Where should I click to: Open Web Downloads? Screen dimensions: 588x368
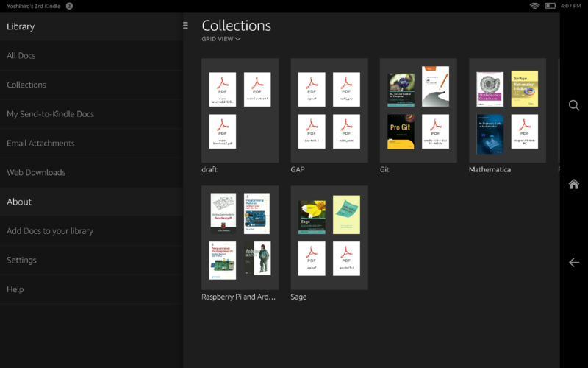[91, 173]
